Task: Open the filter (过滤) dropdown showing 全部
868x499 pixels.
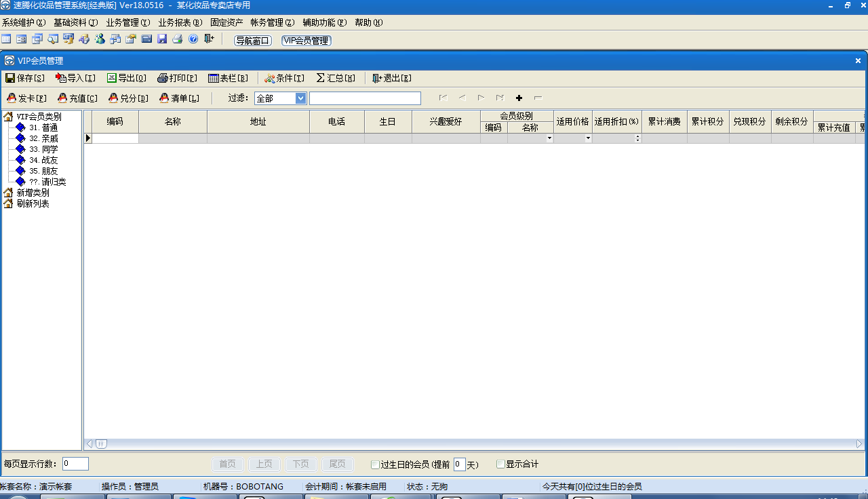Action: (301, 98)
